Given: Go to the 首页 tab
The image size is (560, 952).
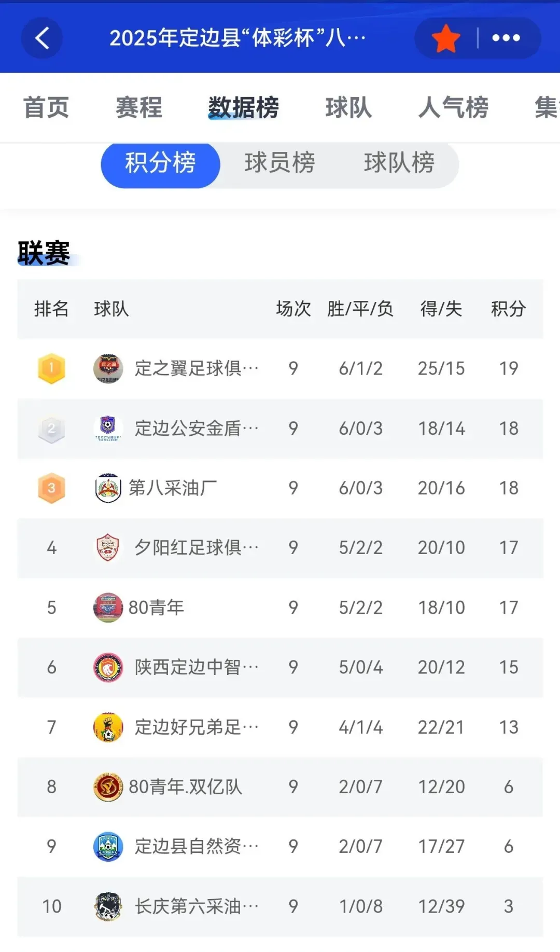Looking at the screenshot, I should tap(46, 108).
